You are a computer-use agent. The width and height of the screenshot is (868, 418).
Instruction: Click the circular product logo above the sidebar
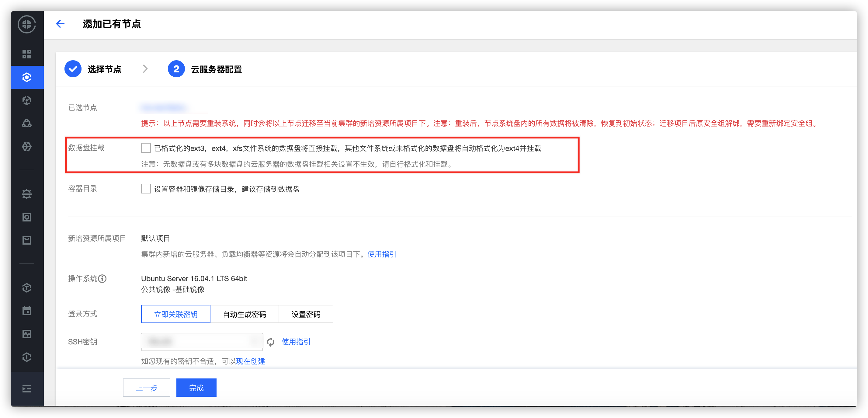(27, 24)
